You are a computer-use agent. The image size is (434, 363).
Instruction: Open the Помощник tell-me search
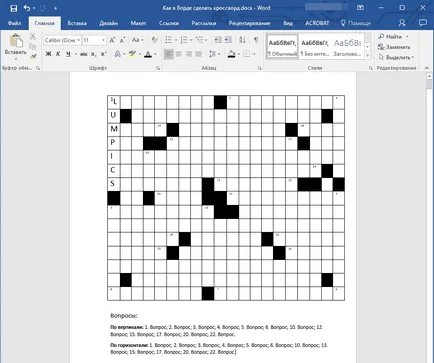pos(356,23)
